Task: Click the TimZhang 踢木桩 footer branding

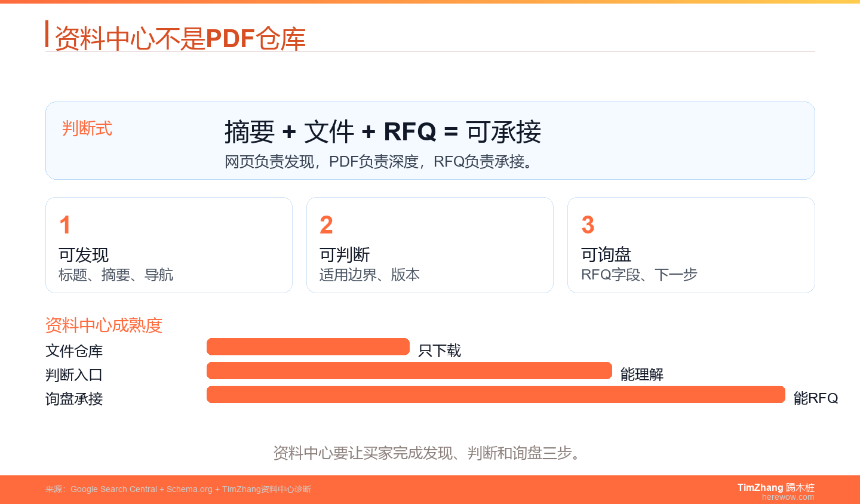Action: 776,488
